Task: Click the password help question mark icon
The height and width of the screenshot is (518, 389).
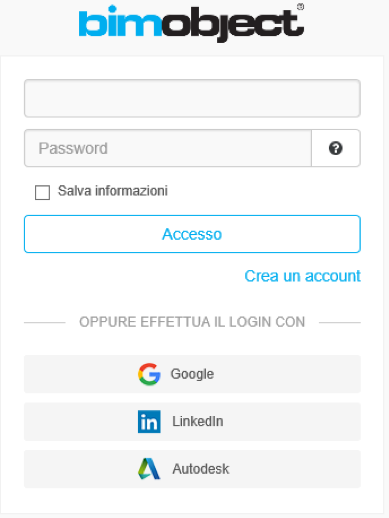Action: (335, 148)
